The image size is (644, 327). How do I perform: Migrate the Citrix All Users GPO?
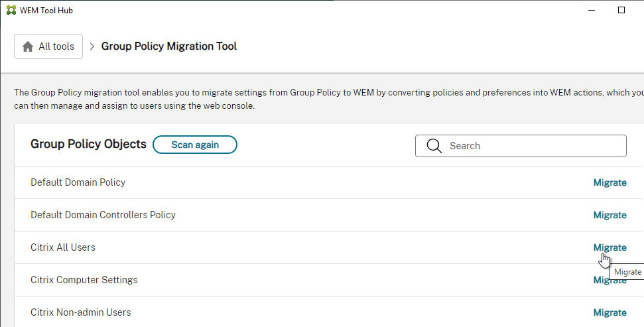pos(610,247)
